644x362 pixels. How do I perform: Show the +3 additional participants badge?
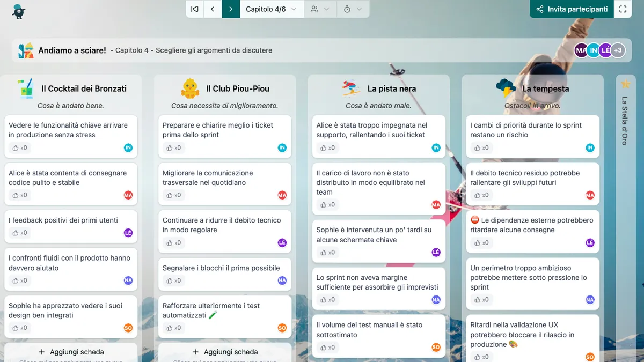[618, 50]
